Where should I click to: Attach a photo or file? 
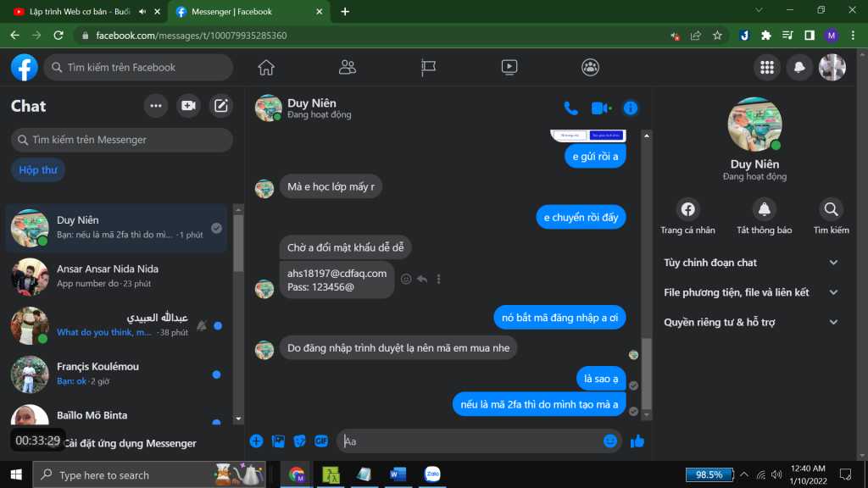(x=278, y=441)
